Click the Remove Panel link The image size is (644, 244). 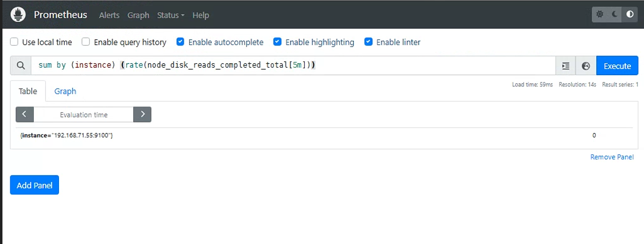tap(612, 157)
